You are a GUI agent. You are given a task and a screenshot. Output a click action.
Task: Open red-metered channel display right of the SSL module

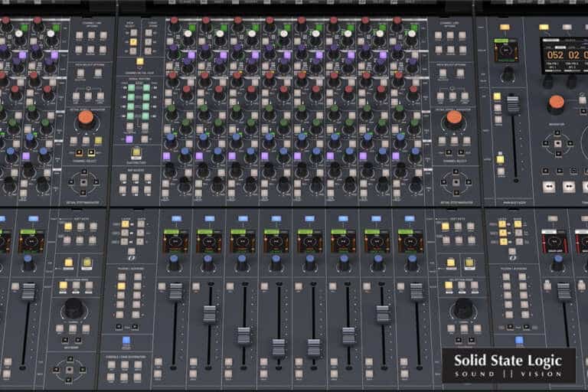(554, 241)
